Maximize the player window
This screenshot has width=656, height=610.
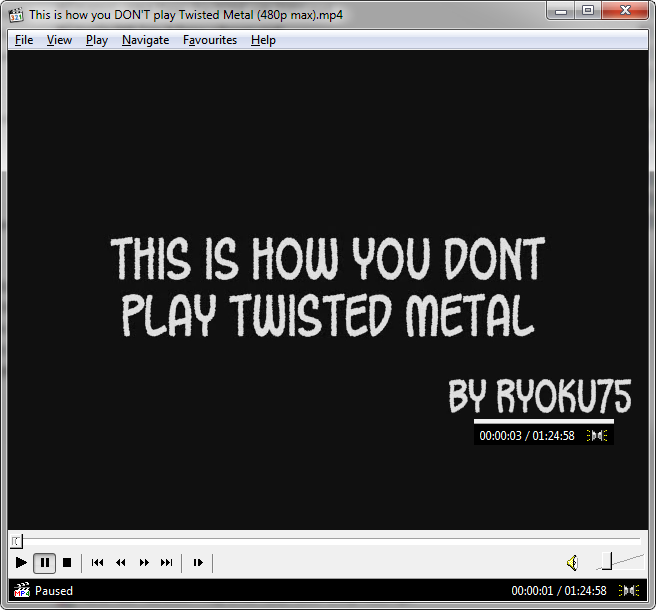[588, 11]
